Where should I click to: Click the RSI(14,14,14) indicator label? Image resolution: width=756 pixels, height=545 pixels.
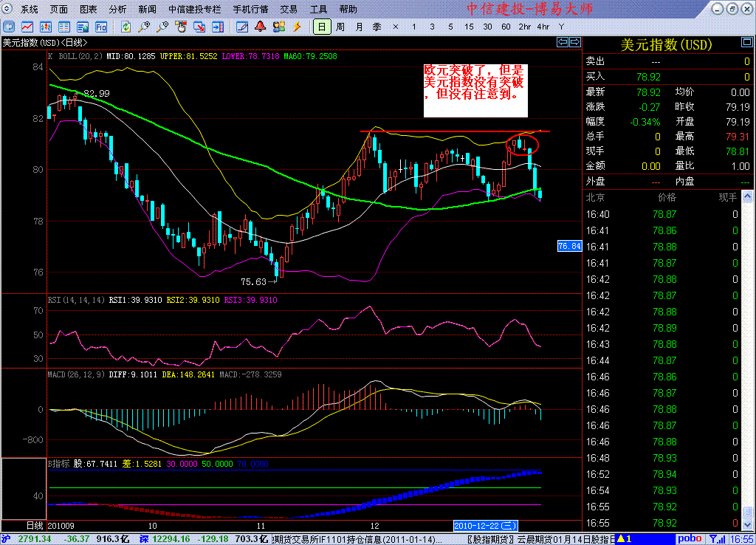pos(76,300)
